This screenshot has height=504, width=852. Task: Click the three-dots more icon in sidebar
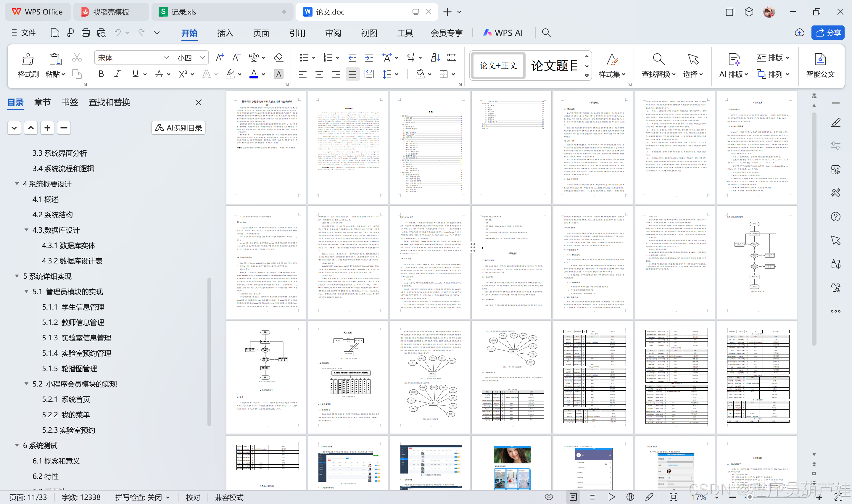point(836,311)
